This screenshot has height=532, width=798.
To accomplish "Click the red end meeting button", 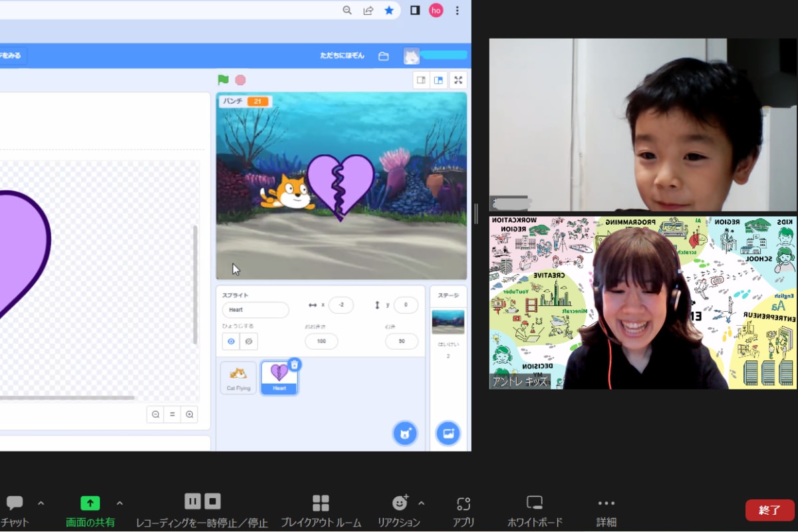I will (x=769, y=510).
